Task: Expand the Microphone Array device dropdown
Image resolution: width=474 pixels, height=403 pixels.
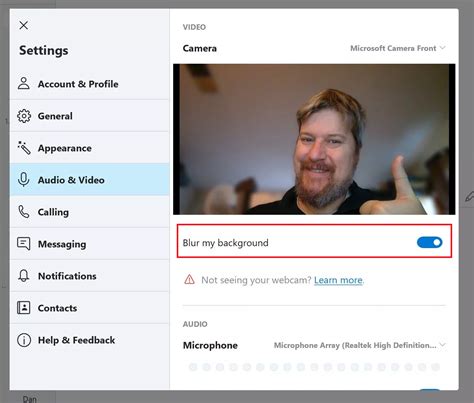Action: [x=360, y=345]
